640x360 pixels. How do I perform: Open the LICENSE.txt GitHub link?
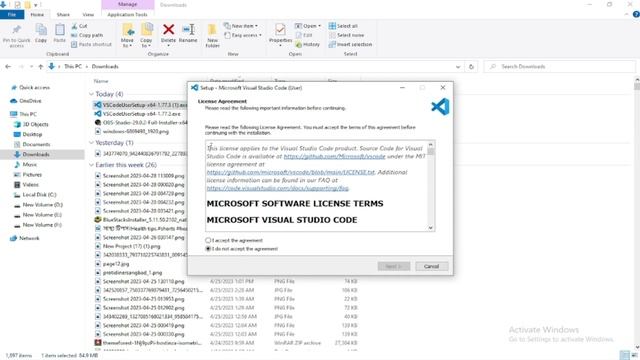(x=290, y=172)
